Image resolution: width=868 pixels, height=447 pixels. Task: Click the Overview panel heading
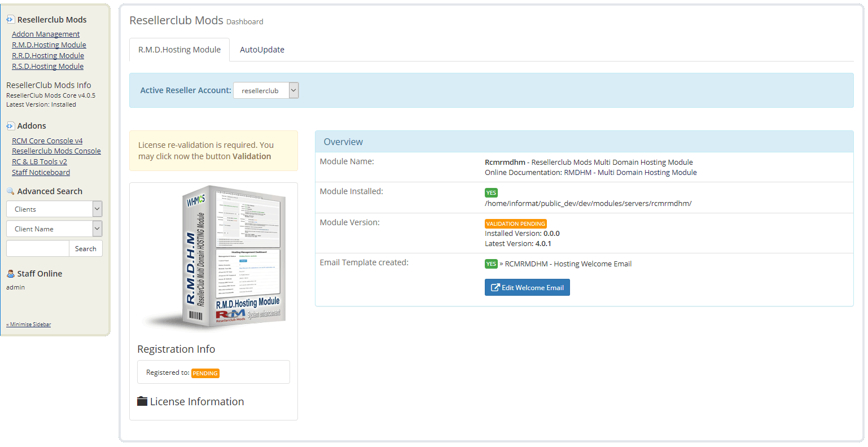point(343,142)
